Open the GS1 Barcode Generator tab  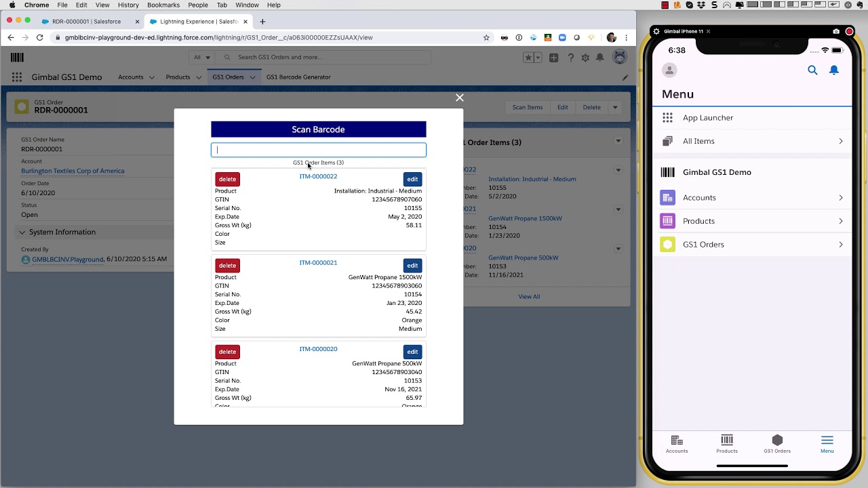tap(298, 77)
